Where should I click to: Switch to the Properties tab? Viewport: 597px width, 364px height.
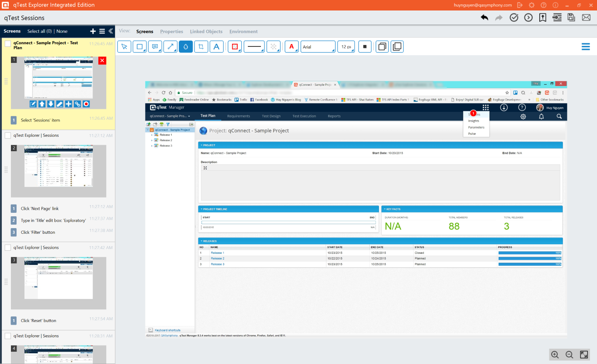[x=171, y=31]
